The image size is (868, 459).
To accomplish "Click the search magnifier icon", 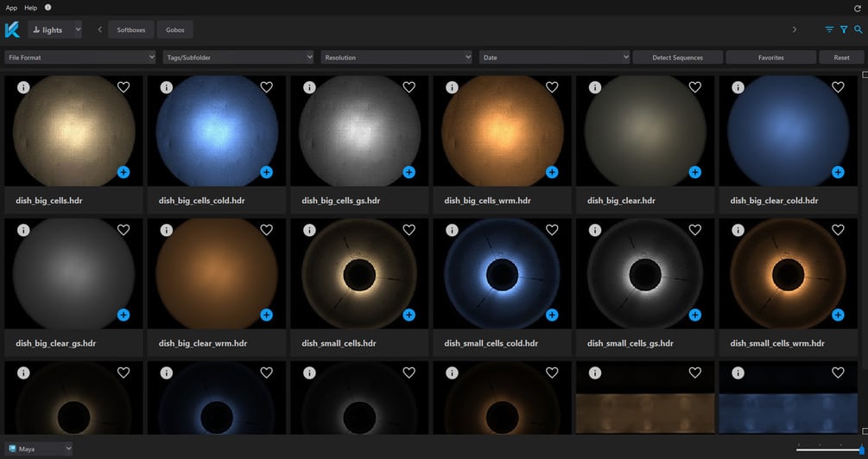I will (x=858, y=29).
